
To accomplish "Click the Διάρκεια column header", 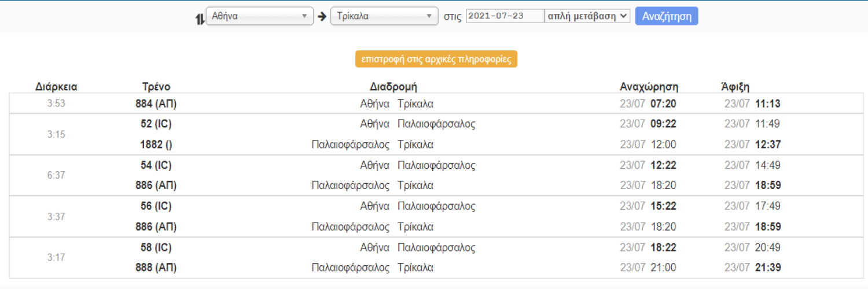I will coord(56,87).
